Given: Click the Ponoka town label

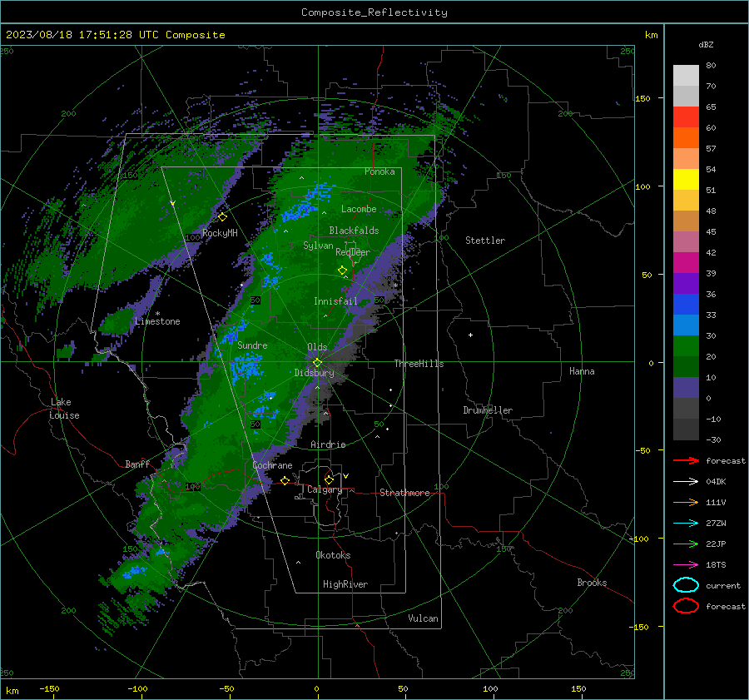Looking at the screenshot, I should tap(379, 171).
